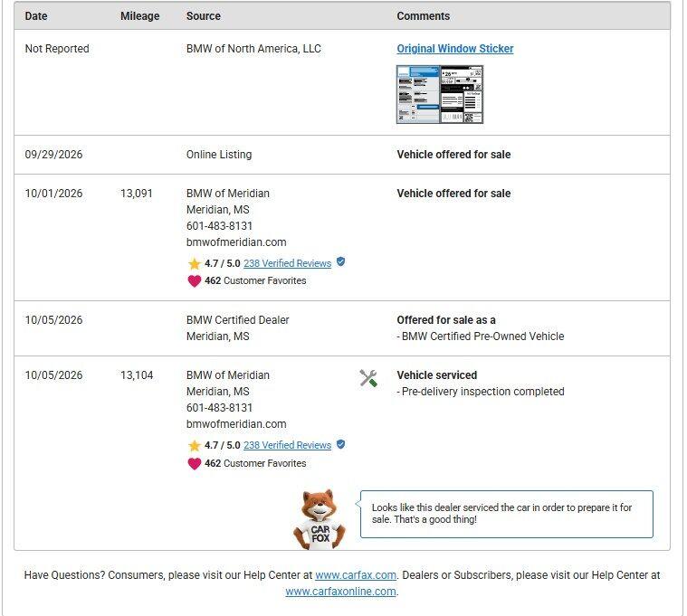Viewport: 687px width, 616px height.
Task: Click 601-483-8131 phone in 13,104 row
Action: pyautogui.click(x=219, y=408)
